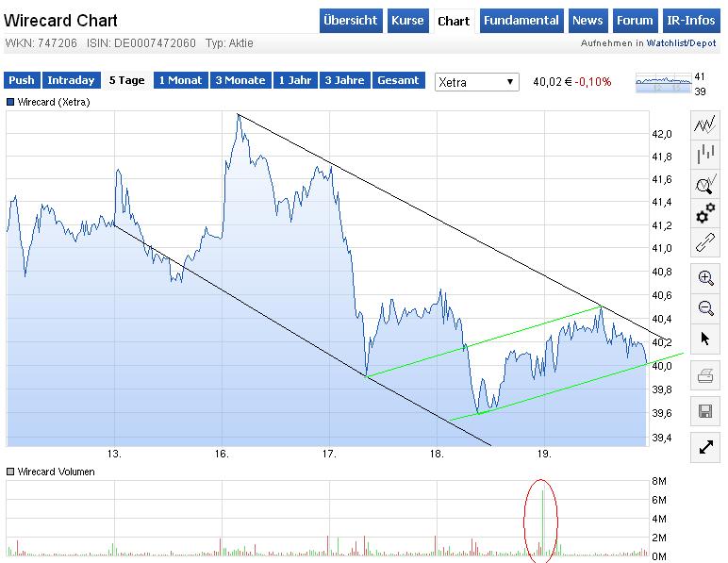Viewport: 728px width, 563px height.
Task: Select the Intraday time range
Action: point(71,80)
